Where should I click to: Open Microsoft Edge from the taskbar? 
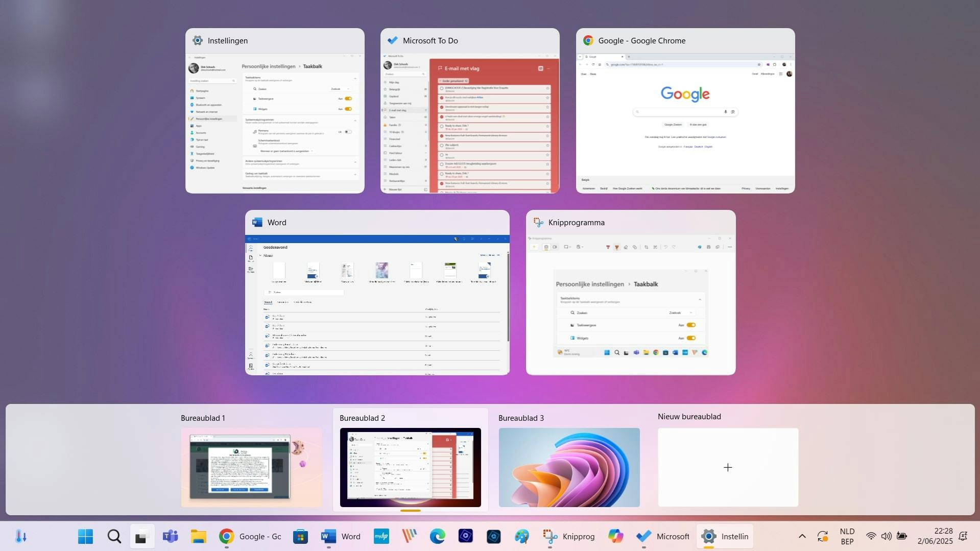438,537
